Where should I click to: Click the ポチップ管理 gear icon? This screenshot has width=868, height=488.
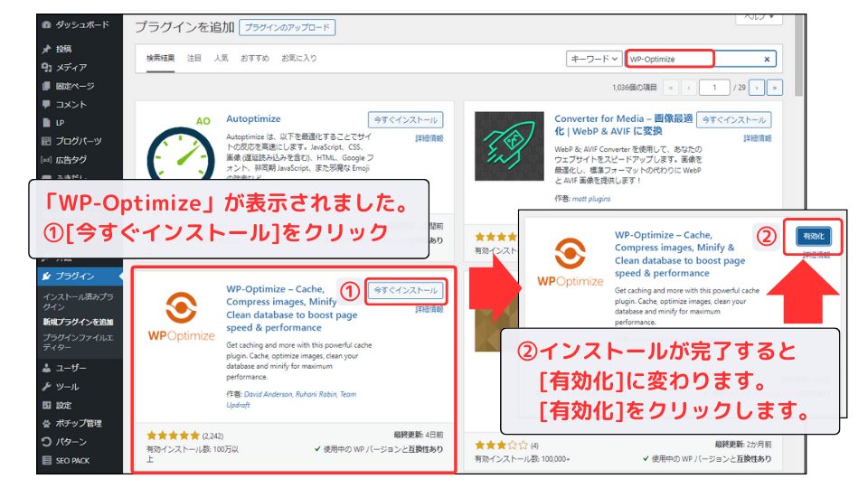coord(46,423)
